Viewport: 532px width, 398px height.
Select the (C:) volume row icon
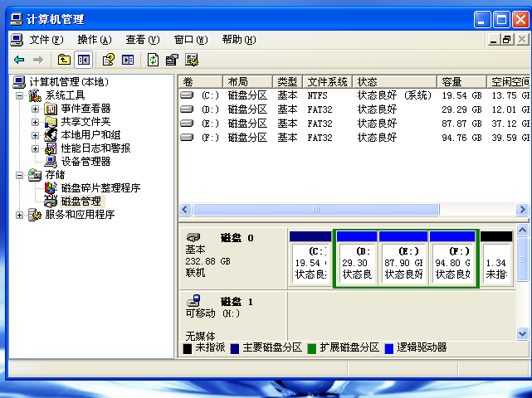[x=188, y=95]
